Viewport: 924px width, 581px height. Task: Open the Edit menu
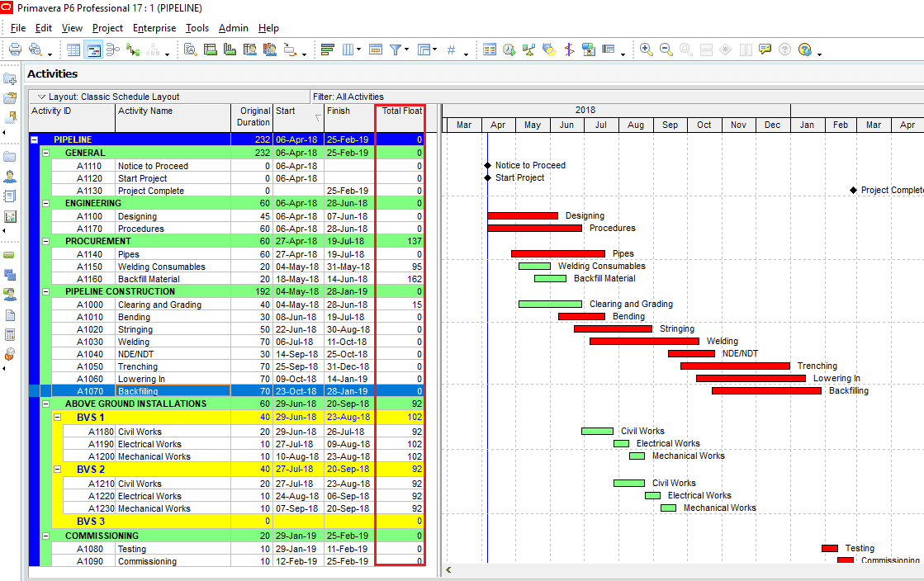pos(44,28)
